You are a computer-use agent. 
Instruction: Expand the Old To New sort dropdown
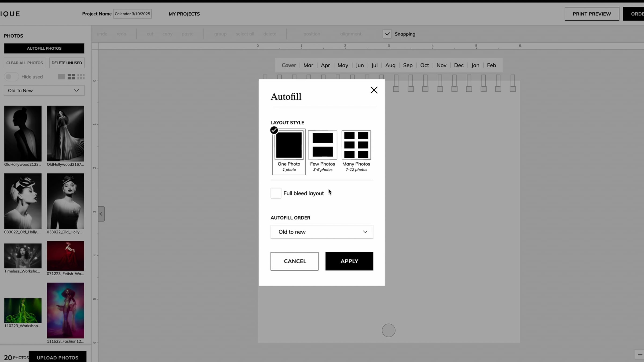pyautogui.click(x=44, y=91)
